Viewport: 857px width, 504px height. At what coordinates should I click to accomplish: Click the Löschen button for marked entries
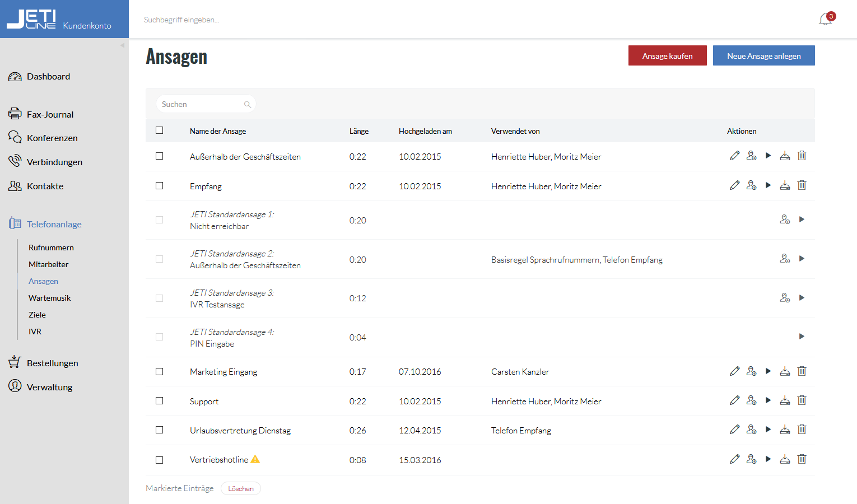(x=241, y=488)
